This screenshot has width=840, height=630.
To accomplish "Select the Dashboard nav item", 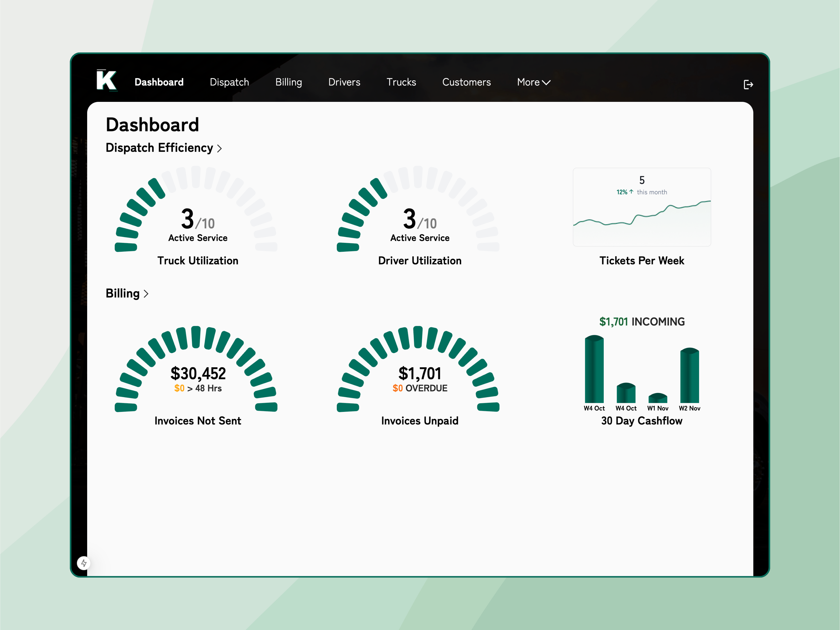I will tap(159, 82).
